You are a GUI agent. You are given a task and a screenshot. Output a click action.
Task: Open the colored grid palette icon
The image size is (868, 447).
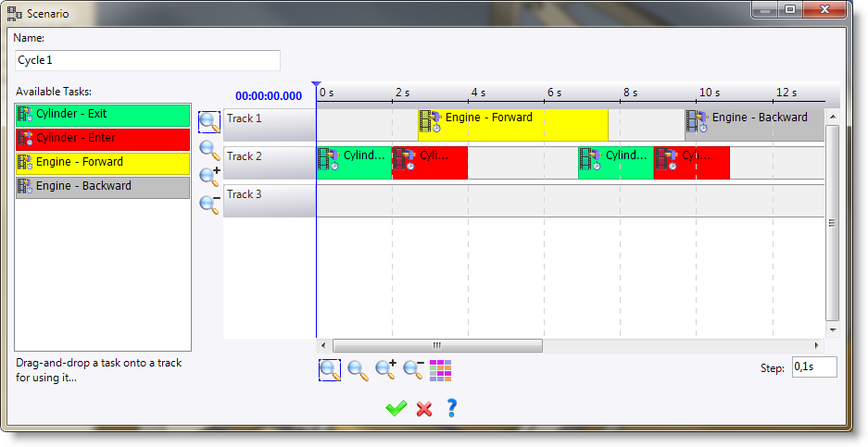[441, 370]
